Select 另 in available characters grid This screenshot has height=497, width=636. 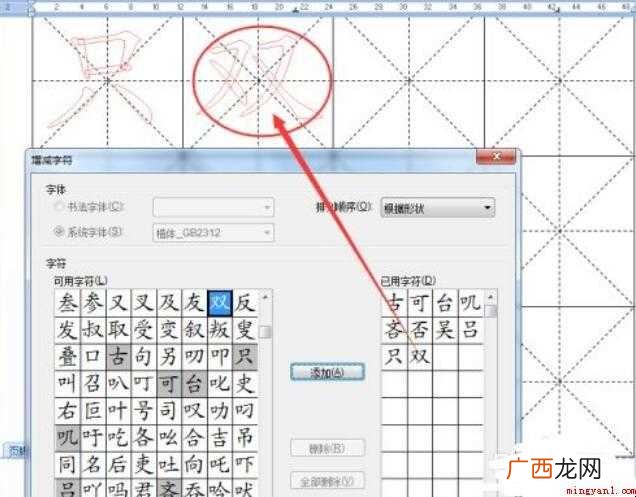[x=169, y=357]
